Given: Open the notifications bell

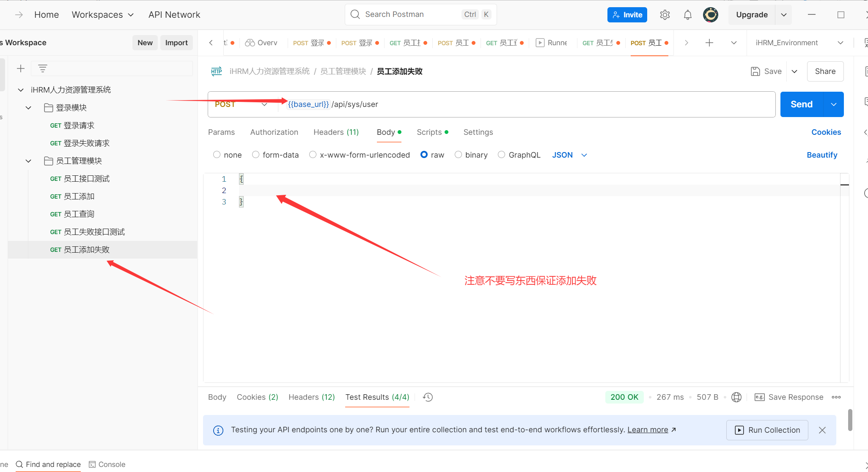Looking at the screenshot, I should [x=687, y=15].
